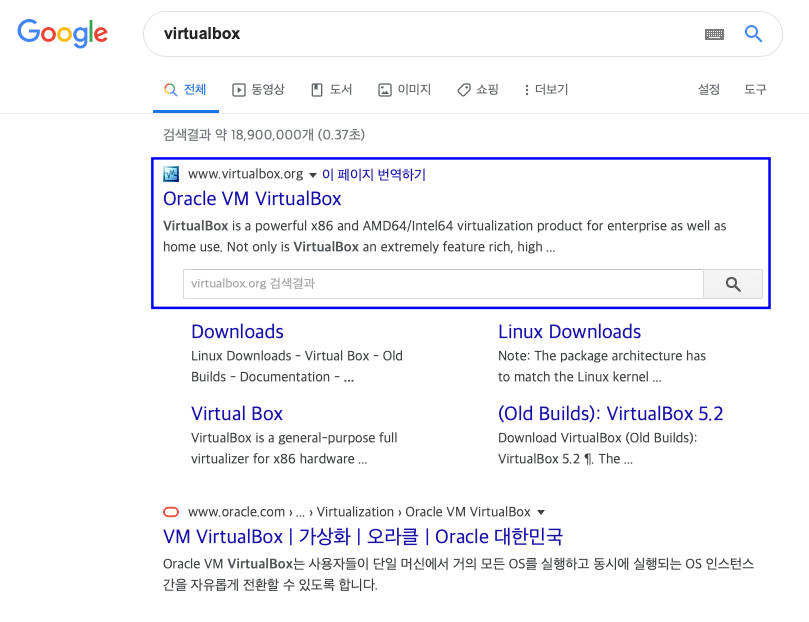The height and width of the screenshot is (622, 809).
Task: Click 'Download VirtualBox (Old Builds):' snippet
Action: point(597,448)
